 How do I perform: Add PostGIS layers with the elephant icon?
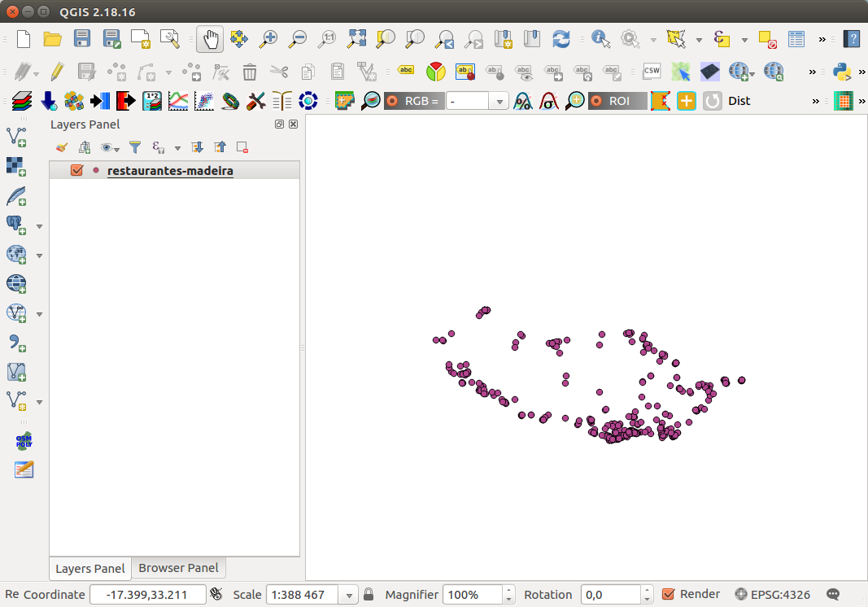[x=16, y=225]
